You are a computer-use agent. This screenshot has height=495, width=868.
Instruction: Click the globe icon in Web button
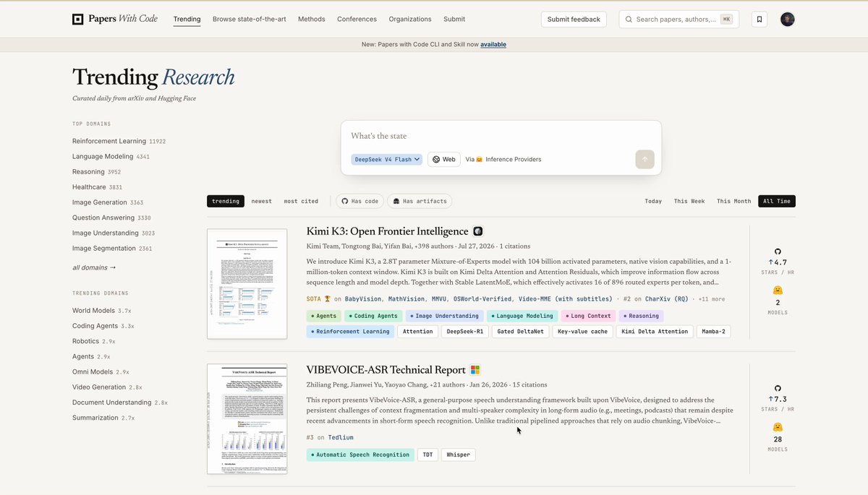436,159
